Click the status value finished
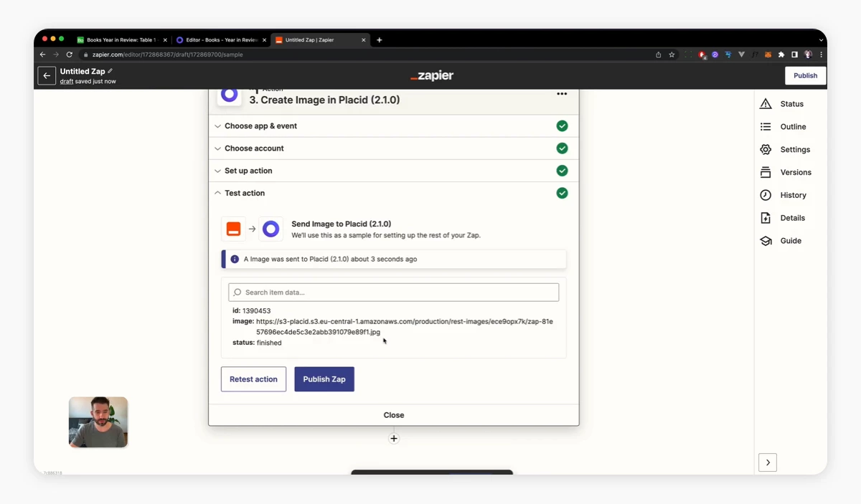The height and width of the screenshot is (504, 861). click(x=269, y=343)
